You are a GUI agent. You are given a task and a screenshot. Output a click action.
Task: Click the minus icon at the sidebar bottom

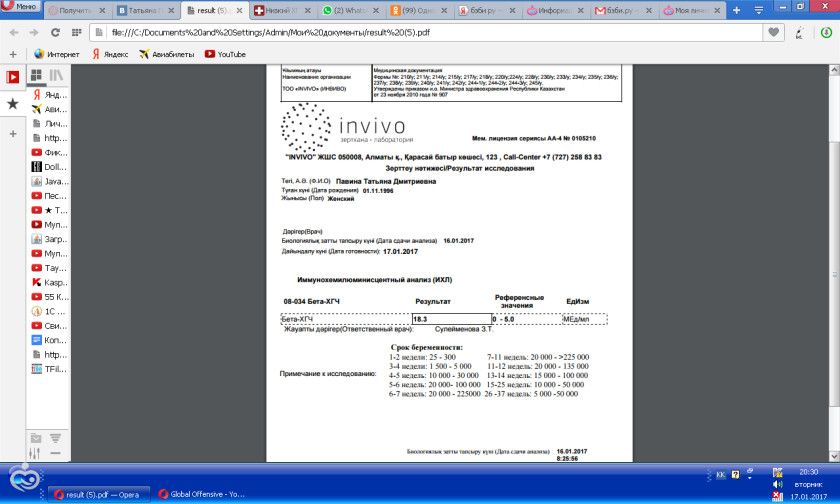(x=55, y=453)
